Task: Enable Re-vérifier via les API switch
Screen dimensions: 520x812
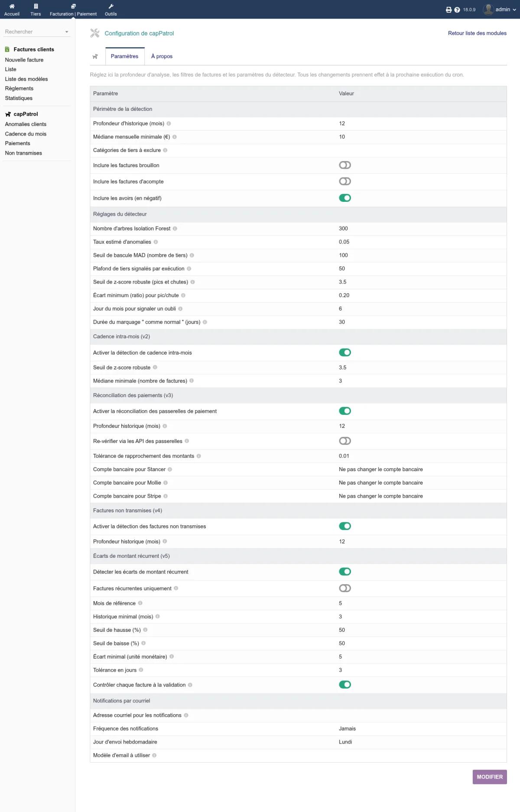Action: click(x=345, y=441)
